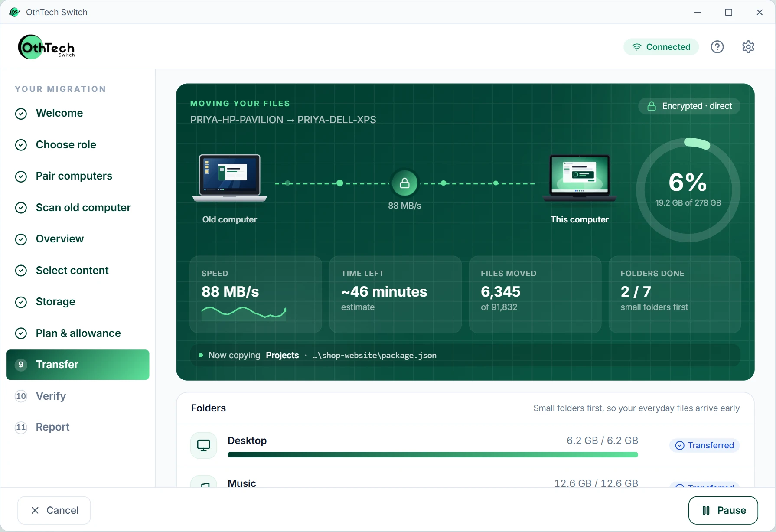Click the speed sparkline graph
This screenshot has width=776, height=532.
coord(244,313)
